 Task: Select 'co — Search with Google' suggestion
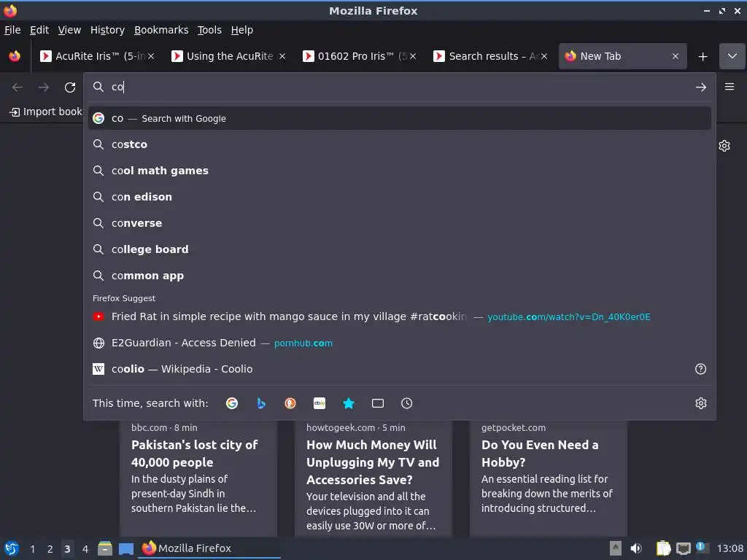pos(400,118)
